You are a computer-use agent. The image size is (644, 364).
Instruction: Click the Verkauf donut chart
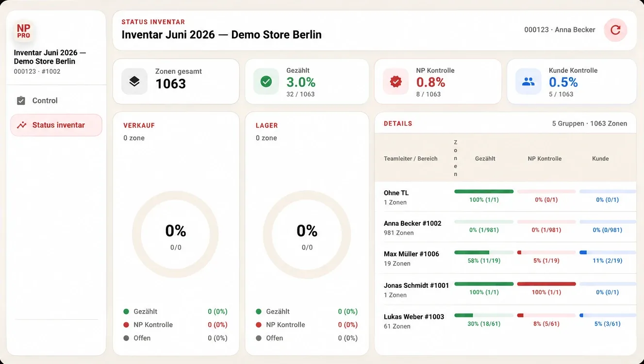point(176,235)
